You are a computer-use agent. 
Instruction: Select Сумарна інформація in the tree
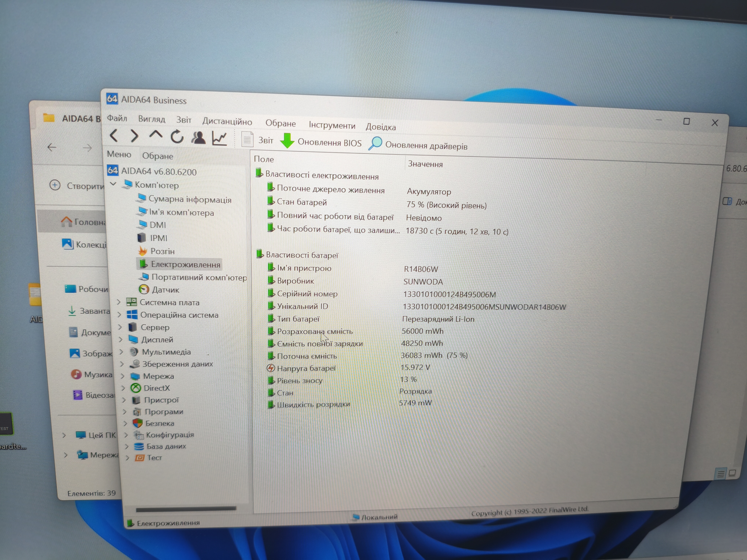190,199
